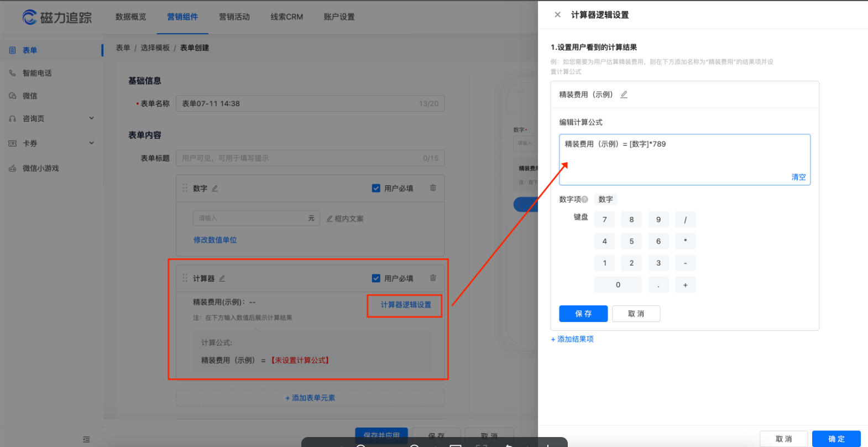Image resolution: width=868 pixels, height=447 pixels.
Task: Click the 保存并应用 button
Action: (x=381, y=435)
